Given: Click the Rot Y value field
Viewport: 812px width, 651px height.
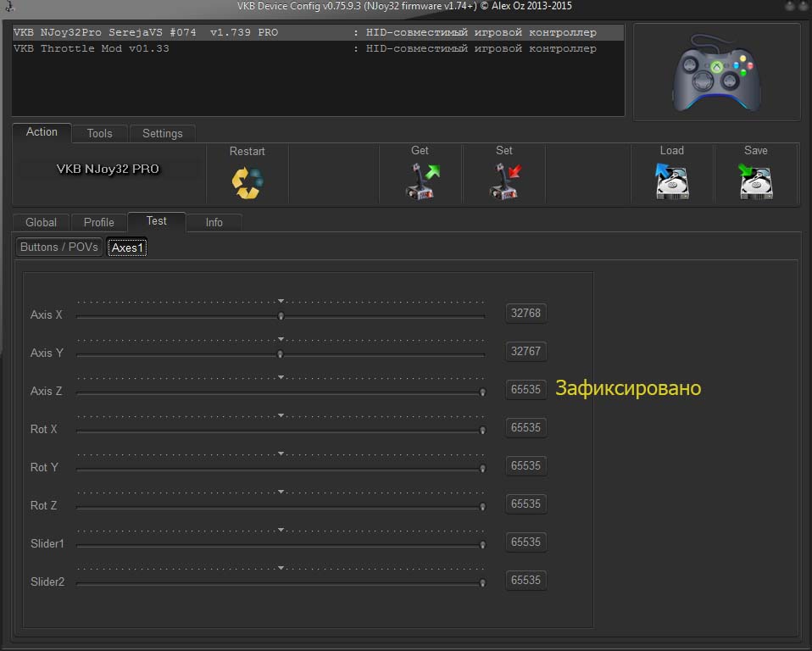Looking at the screenshot, I should pos(526,465).
